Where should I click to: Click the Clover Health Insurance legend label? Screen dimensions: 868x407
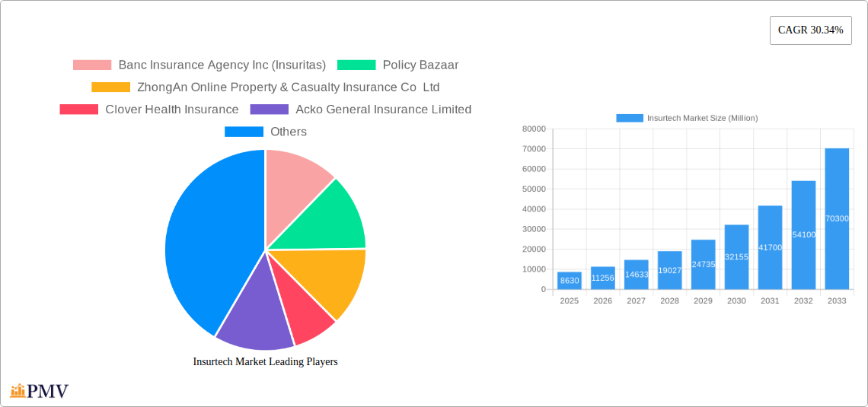[x=172, y=110]
